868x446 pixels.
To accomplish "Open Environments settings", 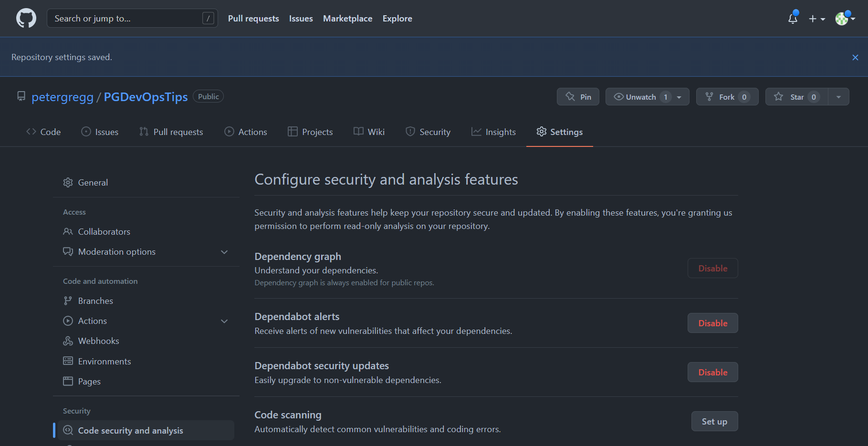I will pos(146,362).
